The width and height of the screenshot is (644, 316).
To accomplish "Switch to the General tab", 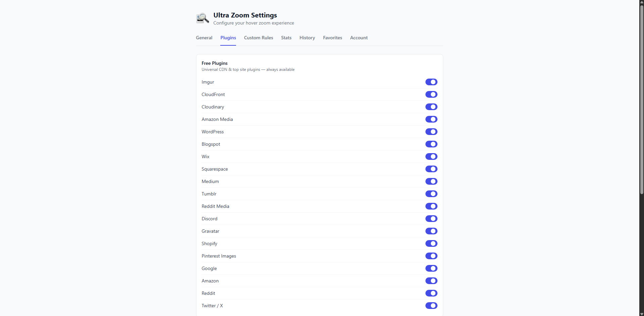I will click(x=204, y=38).
